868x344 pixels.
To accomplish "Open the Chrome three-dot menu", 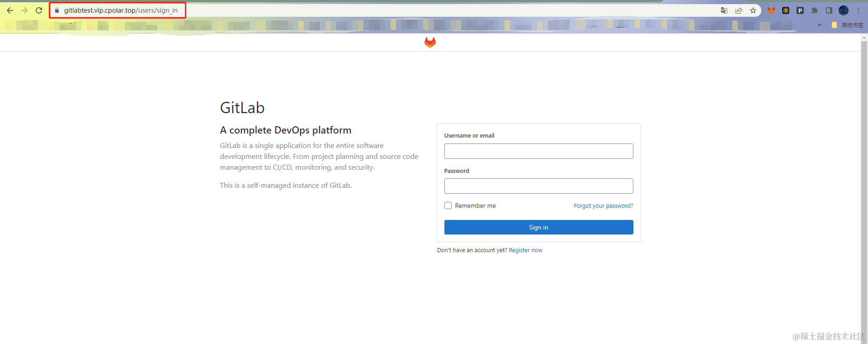I will point(858,10).
